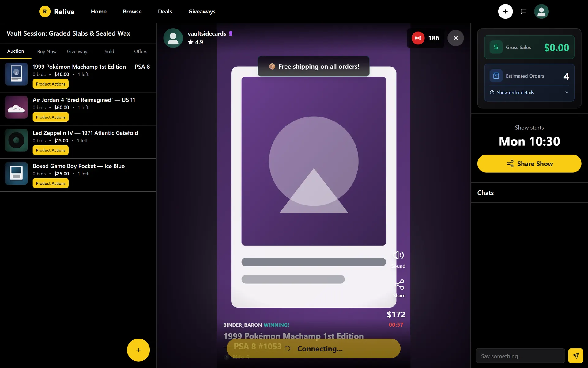This screenshot has width=588, height=368.
Task: Click the vaultsidecards username
Action: [207, 34]
